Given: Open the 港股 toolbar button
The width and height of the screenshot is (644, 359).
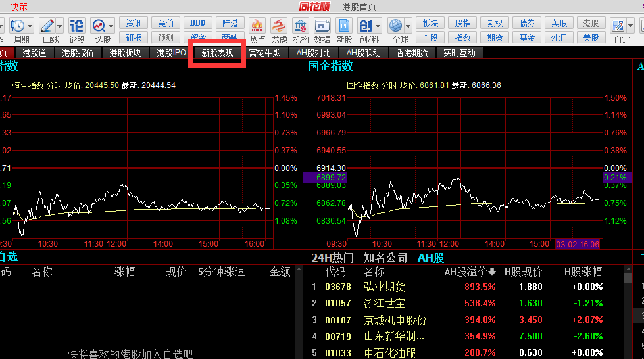Looking at the screenshot, I should (x=591, y=23).
